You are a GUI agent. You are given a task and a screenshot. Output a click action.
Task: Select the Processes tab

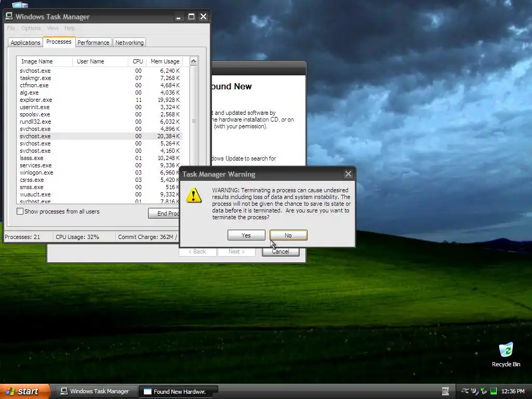[59, 42]
